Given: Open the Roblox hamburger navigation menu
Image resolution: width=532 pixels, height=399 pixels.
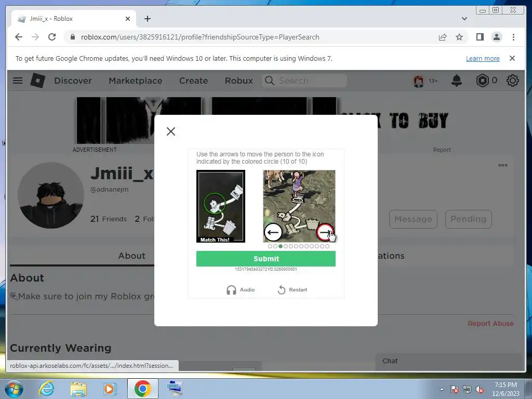Looking at the screenshot, I should (18, 81).
